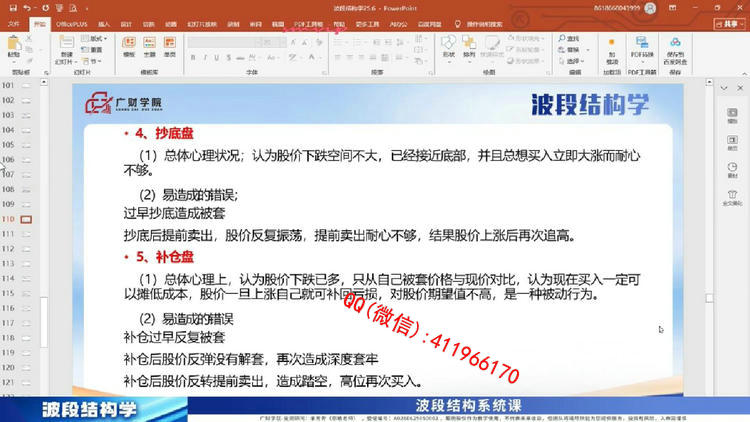Click the Paste clipboard icon

pyautogui.click(x=14, y=44)
